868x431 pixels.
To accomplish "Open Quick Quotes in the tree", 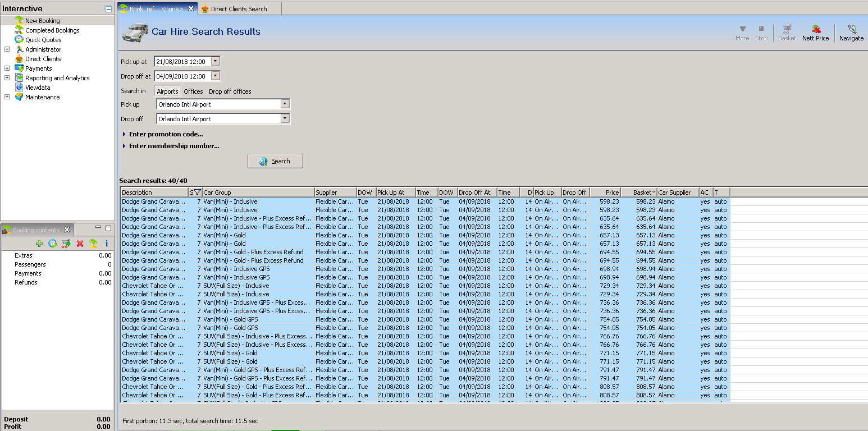I will 43,40.
